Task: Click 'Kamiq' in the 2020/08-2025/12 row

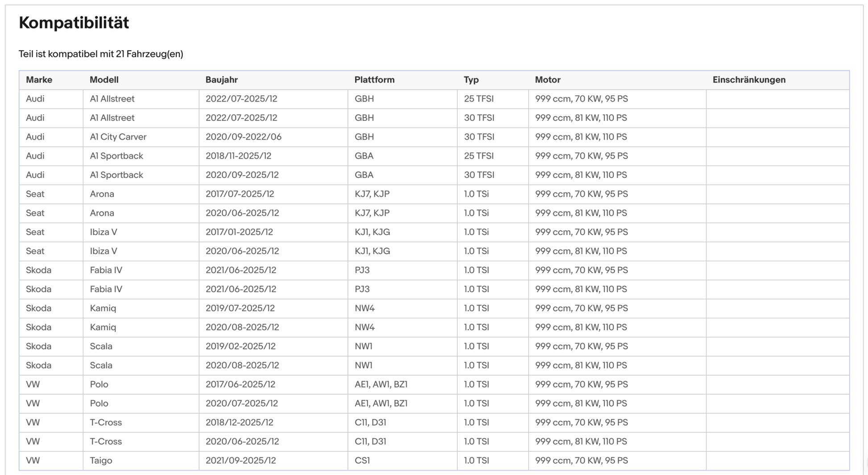Action: 103,327
